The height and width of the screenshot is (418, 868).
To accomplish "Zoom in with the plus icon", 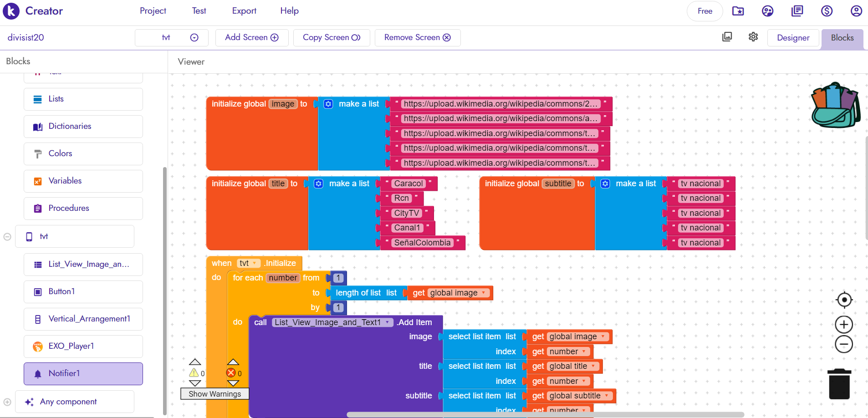I will click(844, 325).
